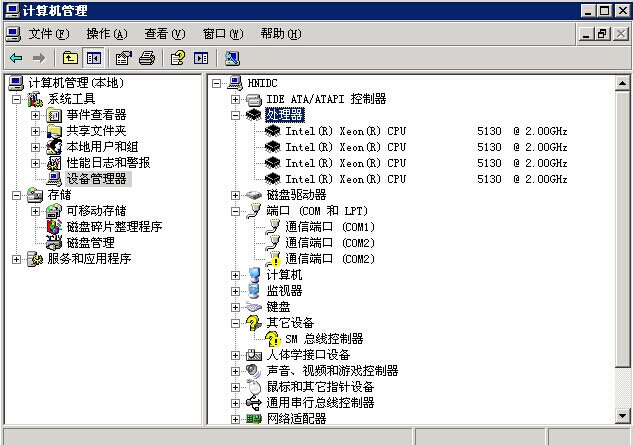This screenshot has width=634, height=445.
Task: Open the 查看(V) menu
Action: coord(164,34)
